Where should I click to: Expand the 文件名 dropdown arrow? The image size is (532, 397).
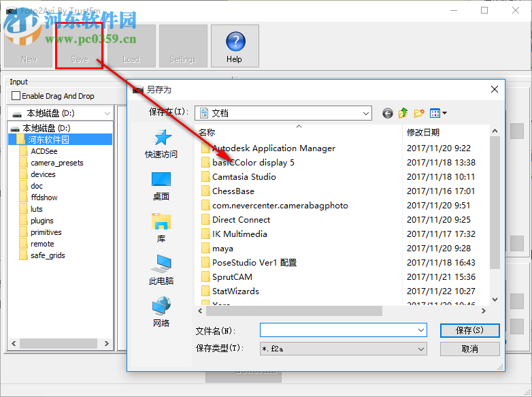tap(421, 330)
